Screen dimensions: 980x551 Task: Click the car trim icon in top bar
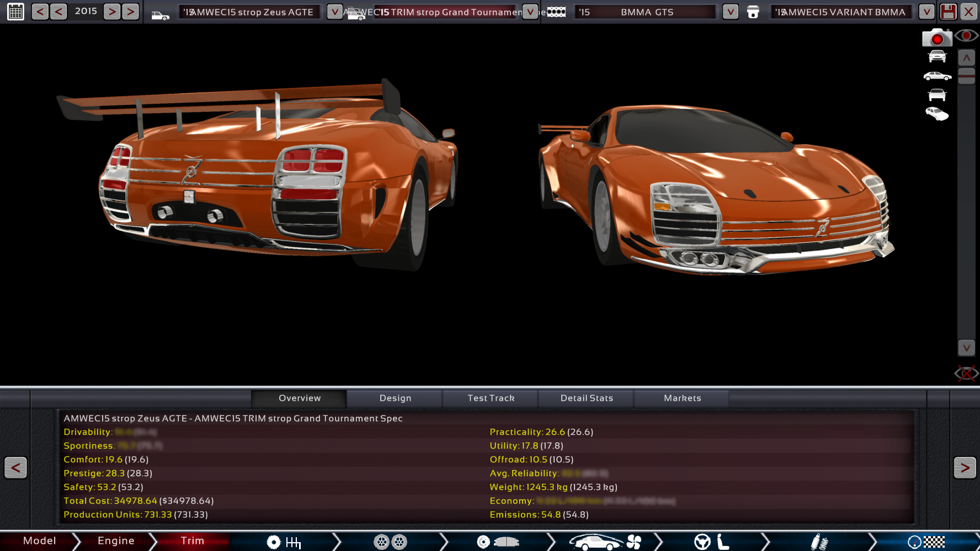click(356, 13)
